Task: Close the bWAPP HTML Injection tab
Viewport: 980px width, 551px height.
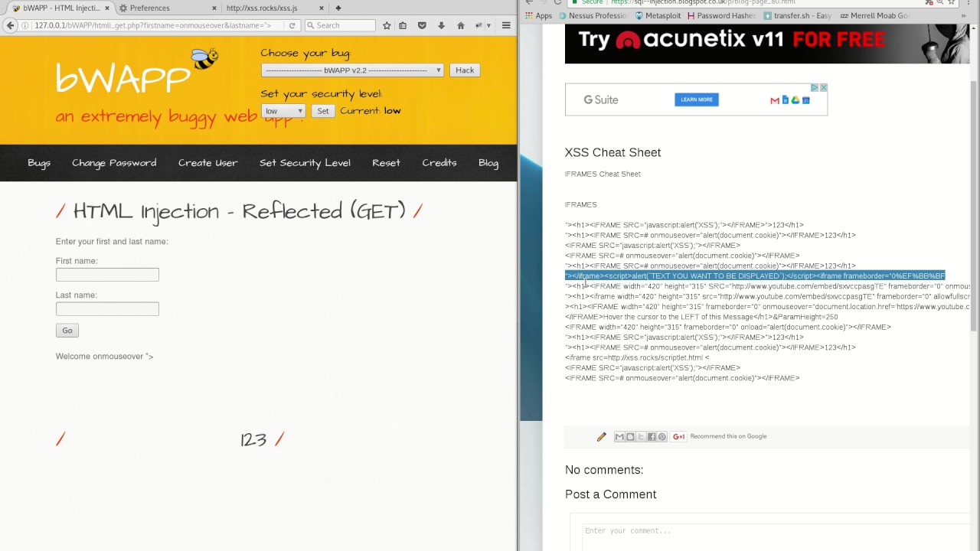Action: pos(106,8)
